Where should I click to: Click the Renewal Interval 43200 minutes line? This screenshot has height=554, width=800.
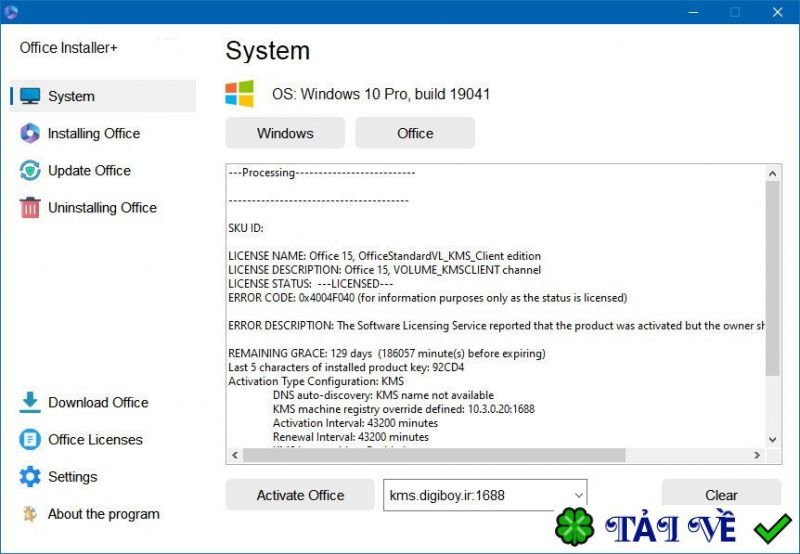351,437
